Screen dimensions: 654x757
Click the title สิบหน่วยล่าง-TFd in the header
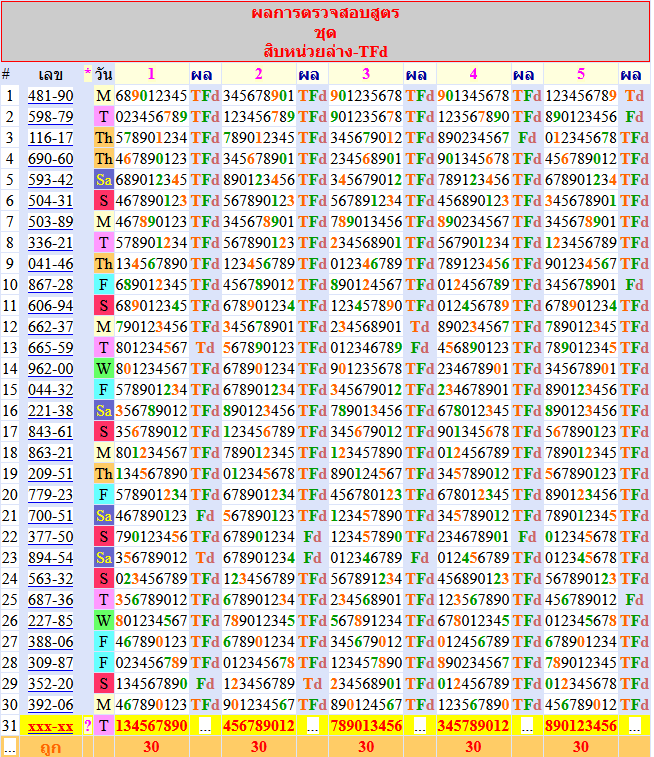click(325, 50)
